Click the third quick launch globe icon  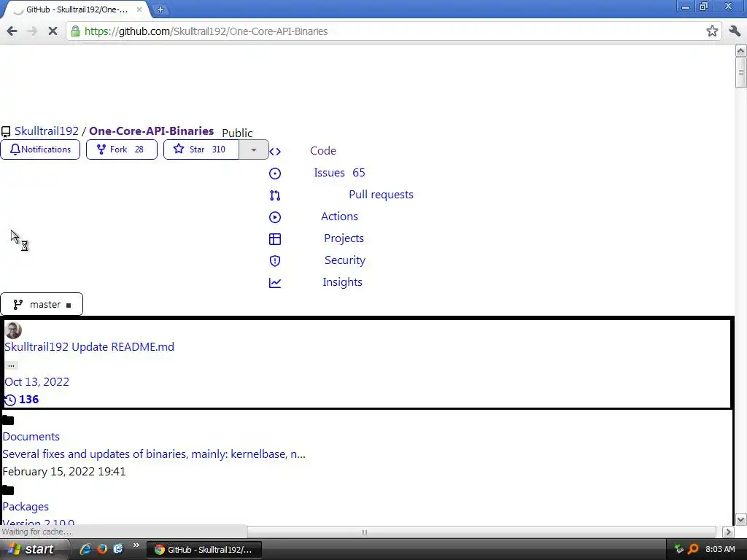[118, 549]
